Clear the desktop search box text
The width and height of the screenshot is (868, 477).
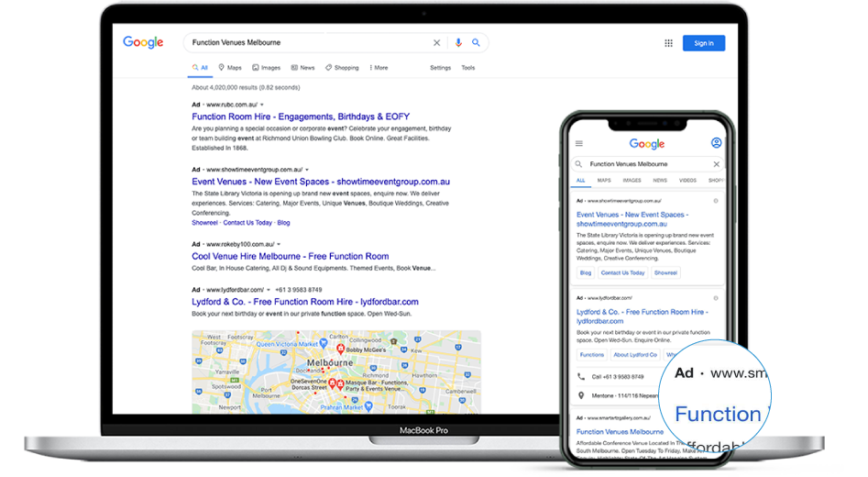pos(436,43)
